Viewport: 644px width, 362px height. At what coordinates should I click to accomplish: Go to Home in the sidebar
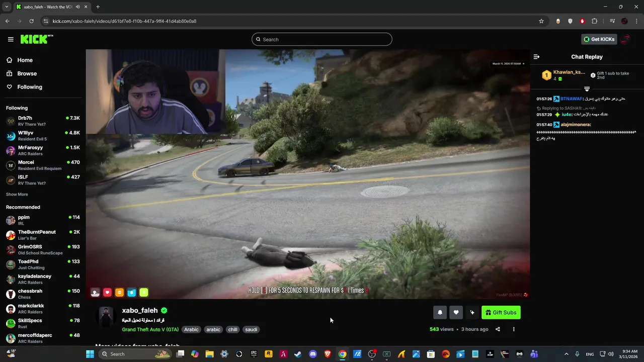(25, 60)
